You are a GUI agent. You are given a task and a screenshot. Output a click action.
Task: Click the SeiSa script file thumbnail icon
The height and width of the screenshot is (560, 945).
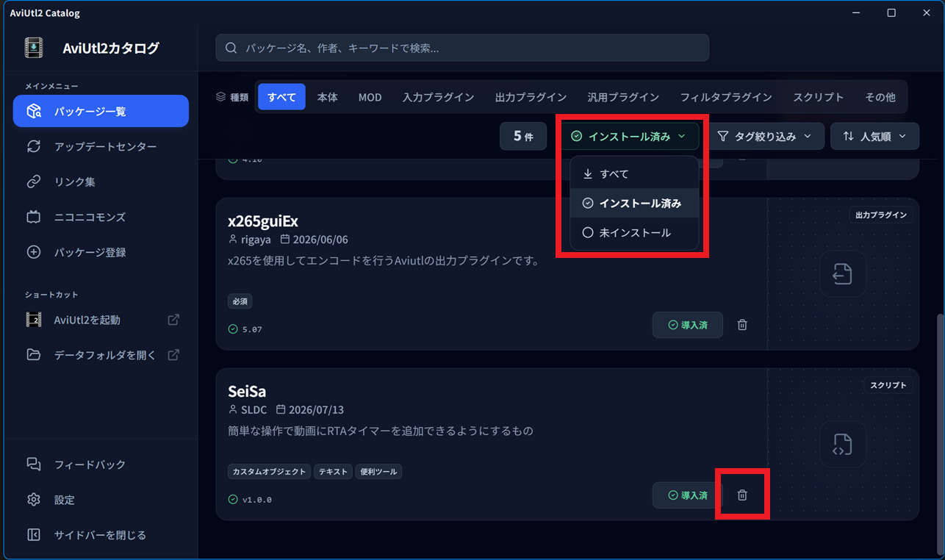[x=843, y=445]
